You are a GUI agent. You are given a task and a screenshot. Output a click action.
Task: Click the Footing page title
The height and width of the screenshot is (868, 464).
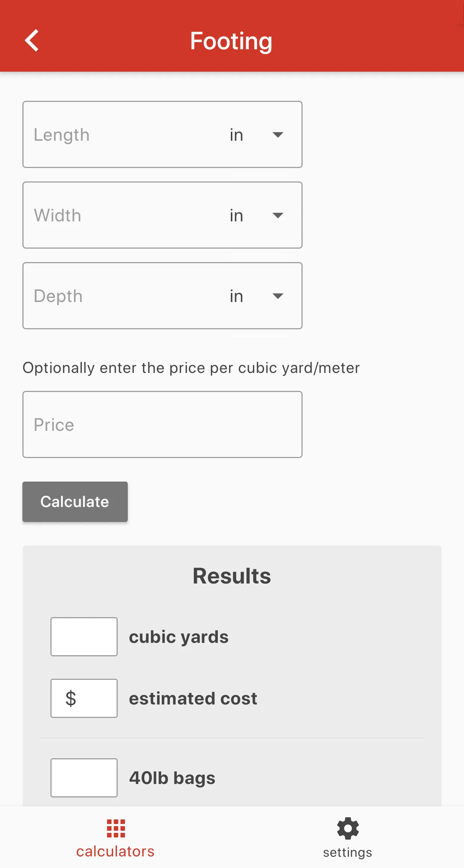pyautogui.click(x=231, y=41)
